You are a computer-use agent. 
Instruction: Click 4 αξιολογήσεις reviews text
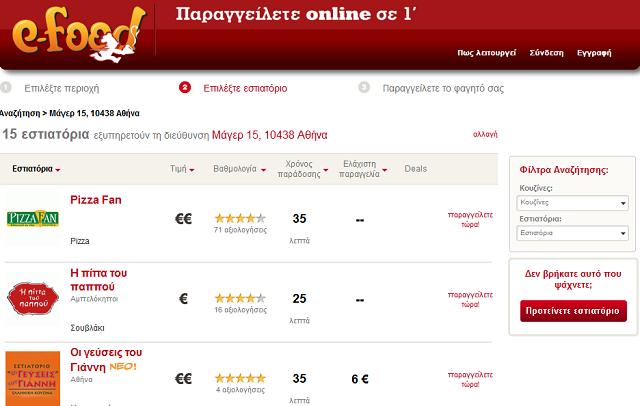[240, 390]
